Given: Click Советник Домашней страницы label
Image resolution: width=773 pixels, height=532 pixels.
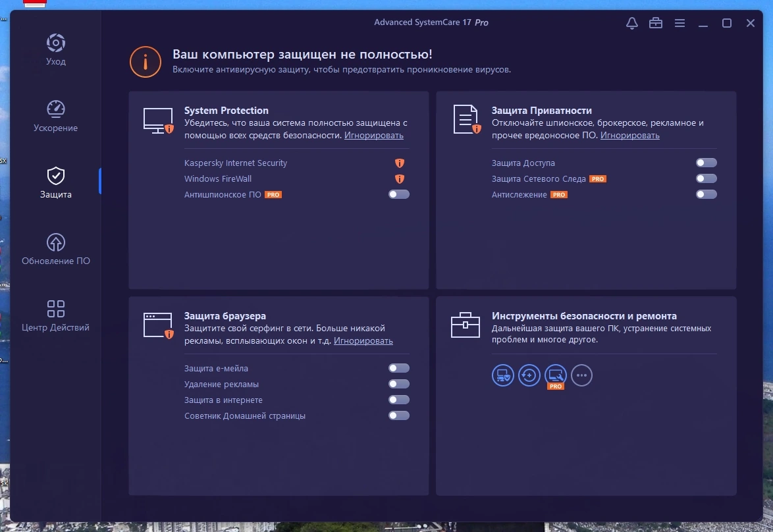Looking at the screenshot, I should click(x=245, y=415).
